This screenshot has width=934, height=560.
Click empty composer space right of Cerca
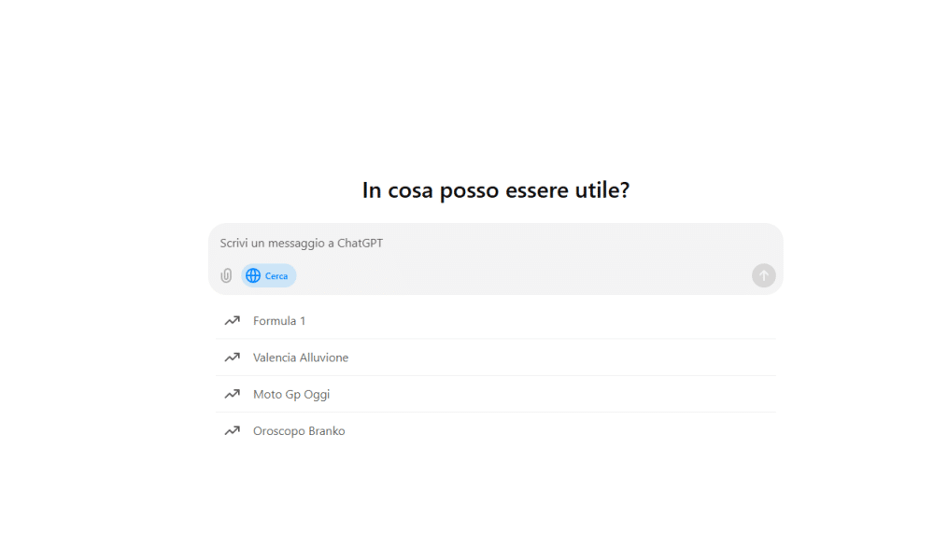click(x=524, y=275)
